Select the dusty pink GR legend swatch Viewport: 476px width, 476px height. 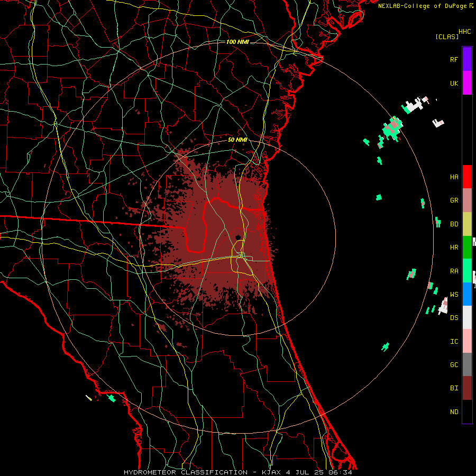click(467, 200)
